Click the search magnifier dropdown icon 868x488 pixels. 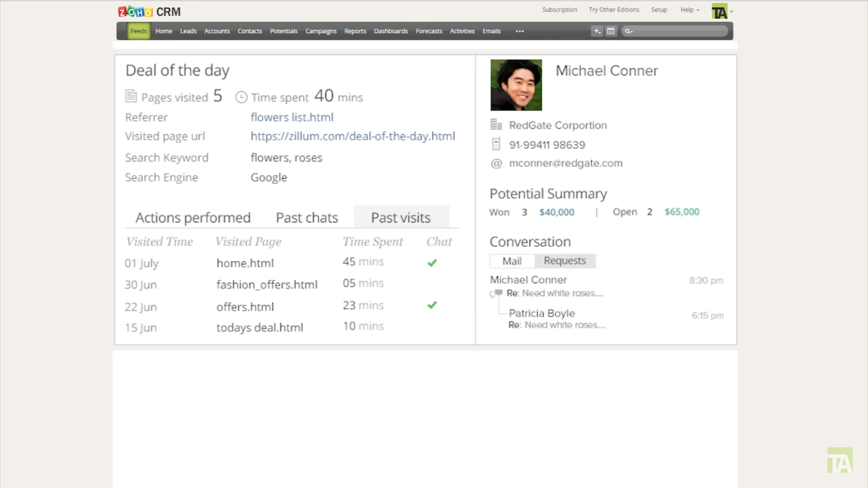628,31
